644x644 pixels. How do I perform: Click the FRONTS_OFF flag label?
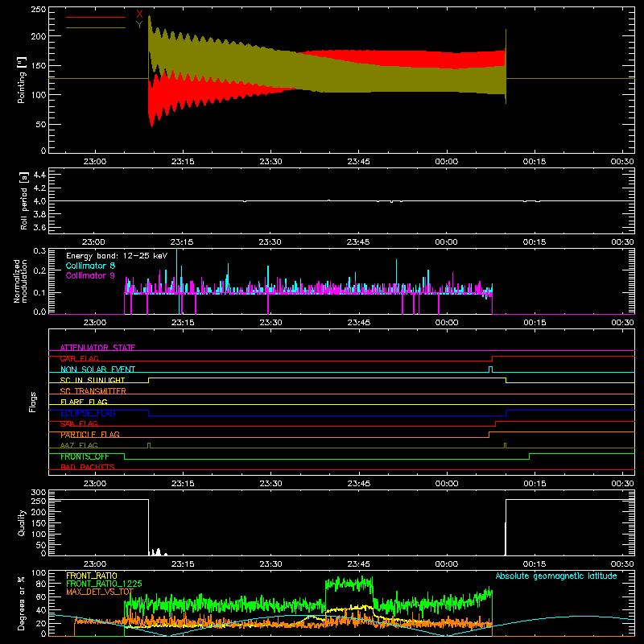pos(85,456)
